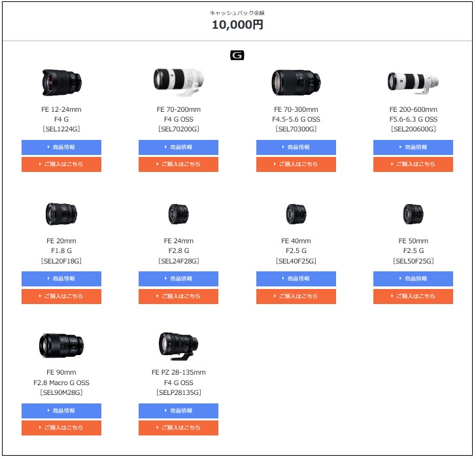This screenshot has width=476, height=459.
Task: Open product info for FE 70-200mm F4 G OSS
Action: pos(178,147)
